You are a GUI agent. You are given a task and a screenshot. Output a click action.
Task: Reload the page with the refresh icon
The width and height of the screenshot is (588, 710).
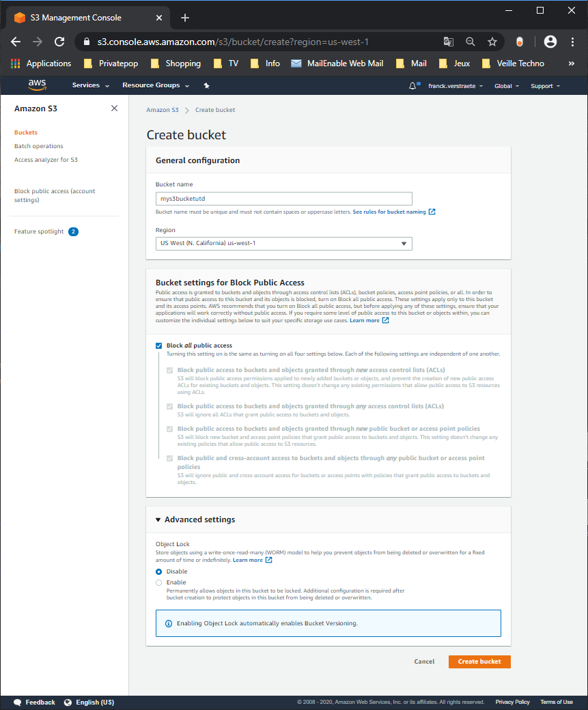tap(59, 42)
